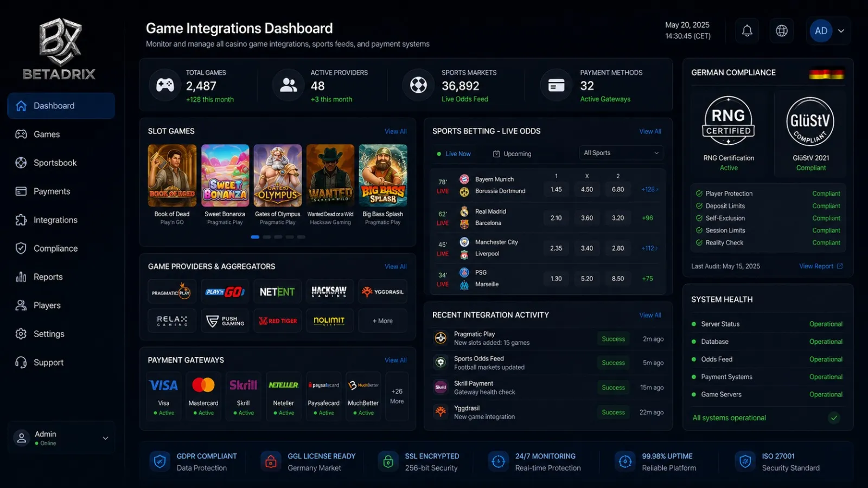View all game providers and aggregators

[395, 267]
